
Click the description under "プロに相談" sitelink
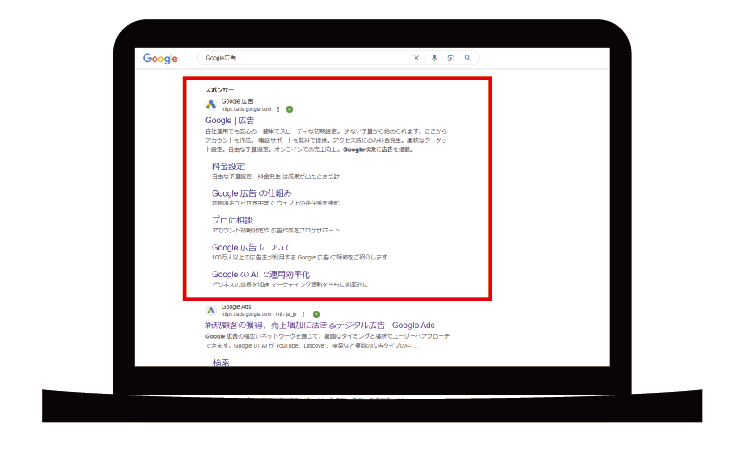point(276,230)
